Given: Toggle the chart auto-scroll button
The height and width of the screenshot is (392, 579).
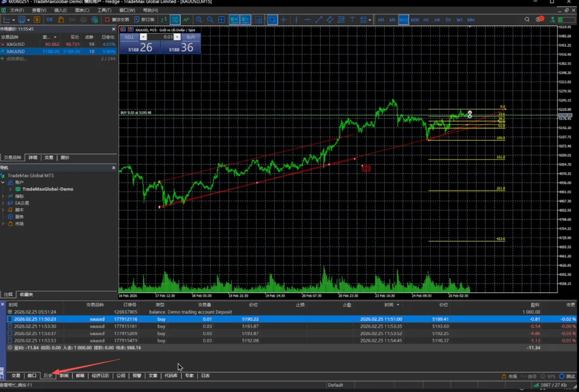Looking at the screenshot, I should click(x=234, y=20).
